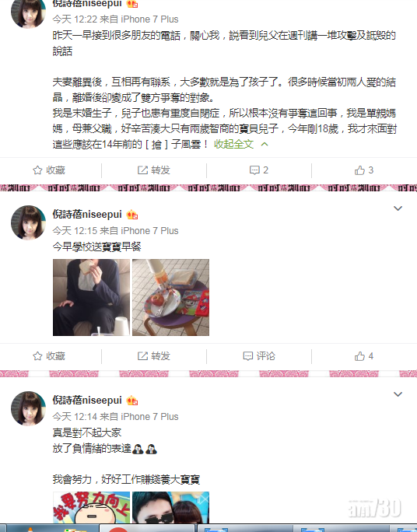The image size is (417, 532).
Task: Like the breakfast post with 4 likes
Action: tap(364, 356)
